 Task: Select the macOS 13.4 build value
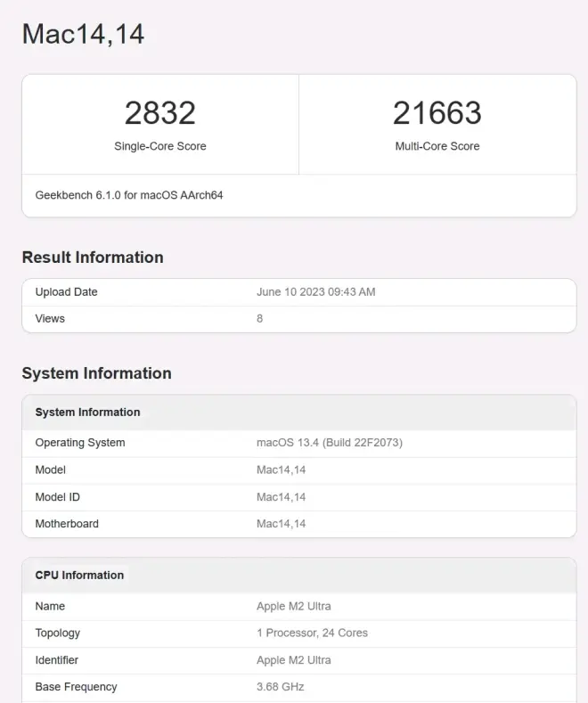tap(329, 443)
